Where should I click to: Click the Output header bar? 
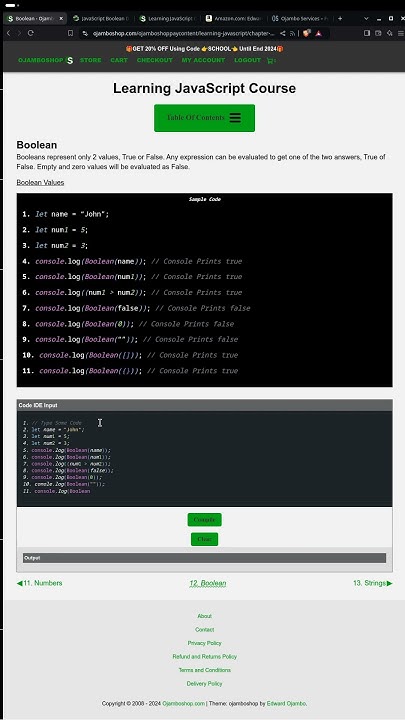coord(204,558)
